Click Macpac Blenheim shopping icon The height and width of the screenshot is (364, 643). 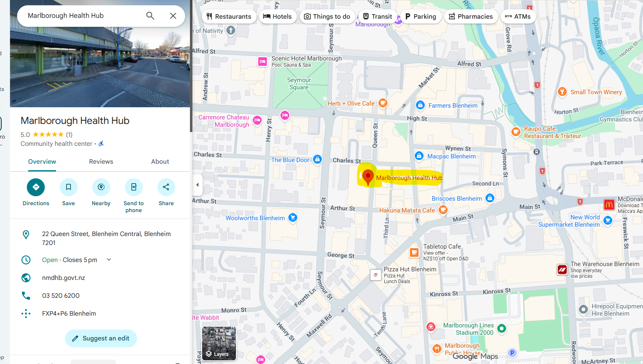click(x=419, y=156)
